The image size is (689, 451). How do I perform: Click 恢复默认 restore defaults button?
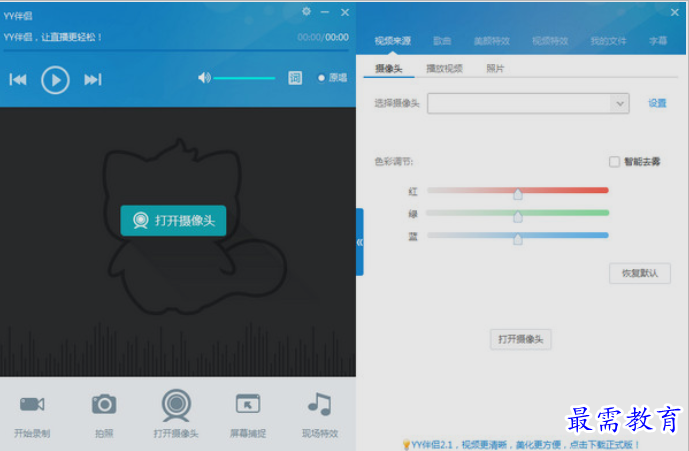click(640, 273)
